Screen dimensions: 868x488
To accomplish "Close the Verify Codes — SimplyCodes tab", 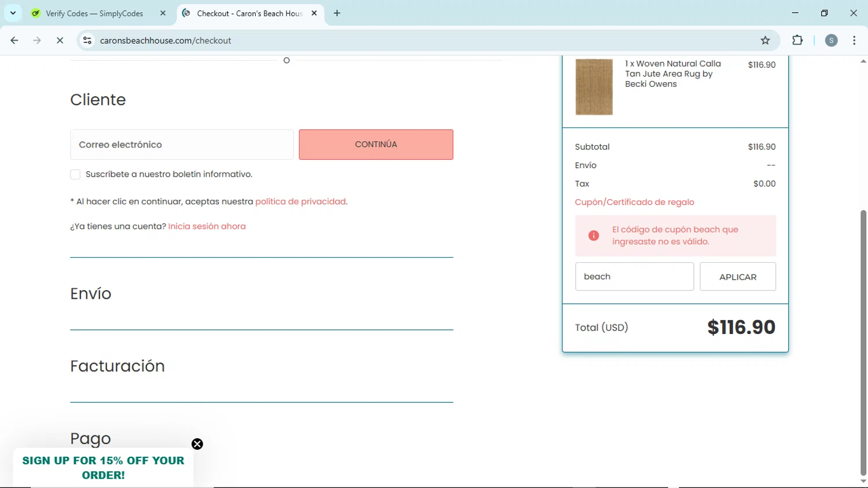I will click(163, 13).
